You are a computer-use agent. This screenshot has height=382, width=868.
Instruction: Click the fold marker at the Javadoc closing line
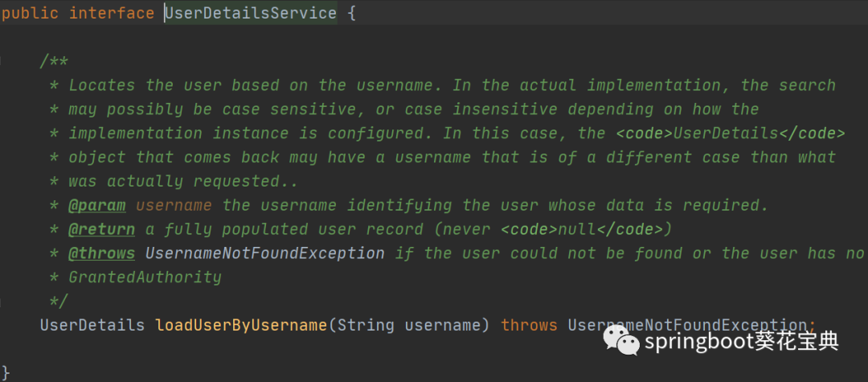point(4,302)
